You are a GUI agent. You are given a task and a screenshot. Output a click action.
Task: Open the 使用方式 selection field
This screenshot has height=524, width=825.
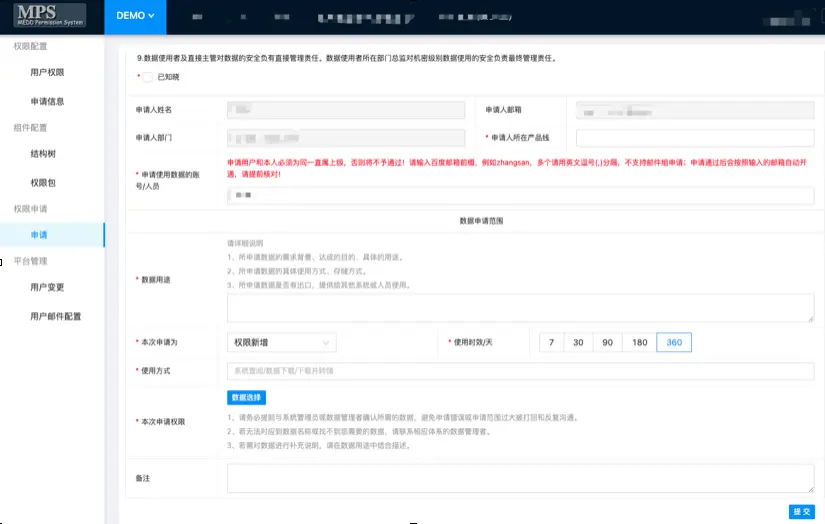coord(520,371)
